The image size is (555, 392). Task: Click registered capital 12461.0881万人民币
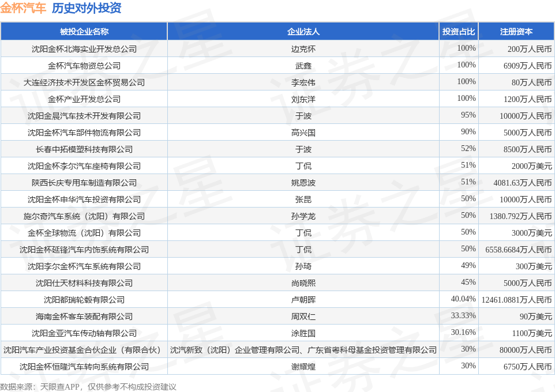click(517, 300)
